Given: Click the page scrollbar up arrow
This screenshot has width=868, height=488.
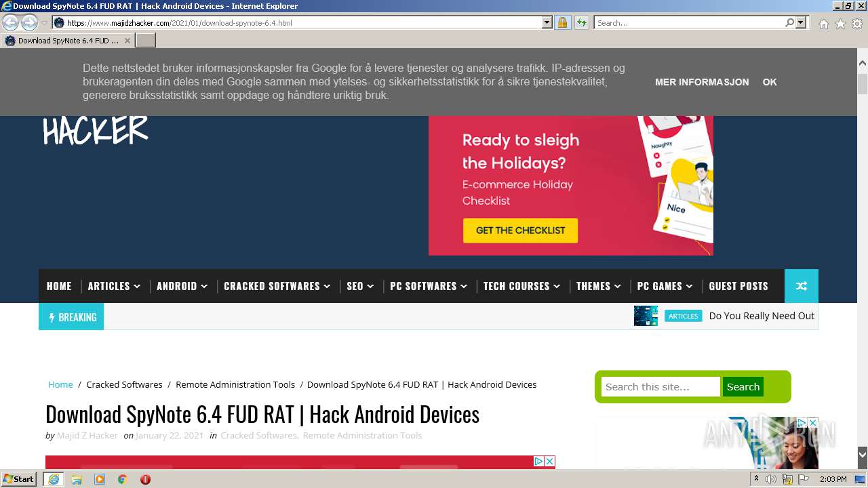Looking at the screenshot, I should coord(863,63).
